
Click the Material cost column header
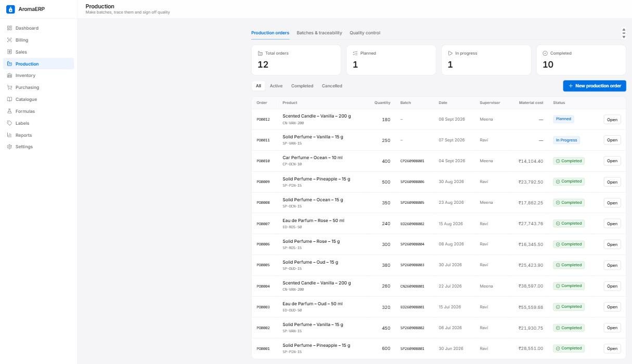tap(531, 103)
